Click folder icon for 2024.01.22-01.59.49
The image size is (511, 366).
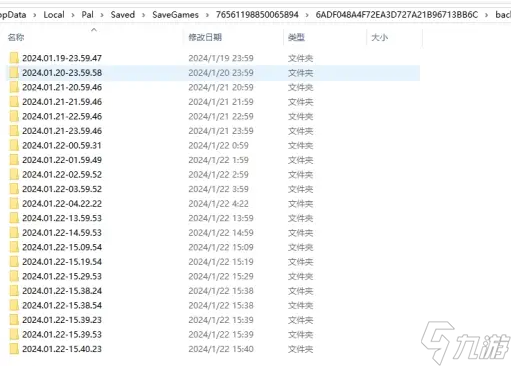(14, 160)
